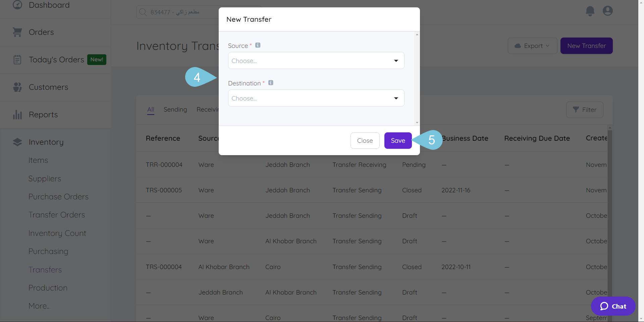Click the Inventory layers icon
Viewport: 644px width, 322px height.
pyautogui.click(x=17, y=141)
